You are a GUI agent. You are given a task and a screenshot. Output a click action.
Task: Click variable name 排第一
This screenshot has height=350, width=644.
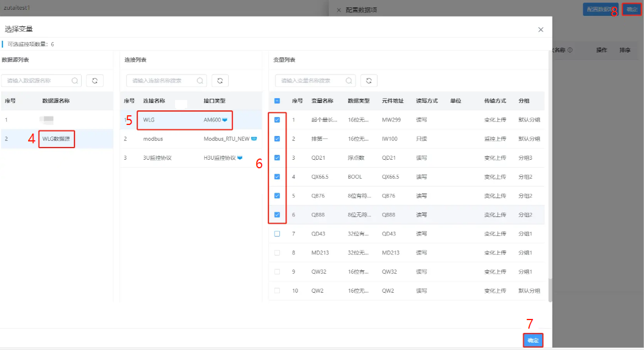coord(320,139)
